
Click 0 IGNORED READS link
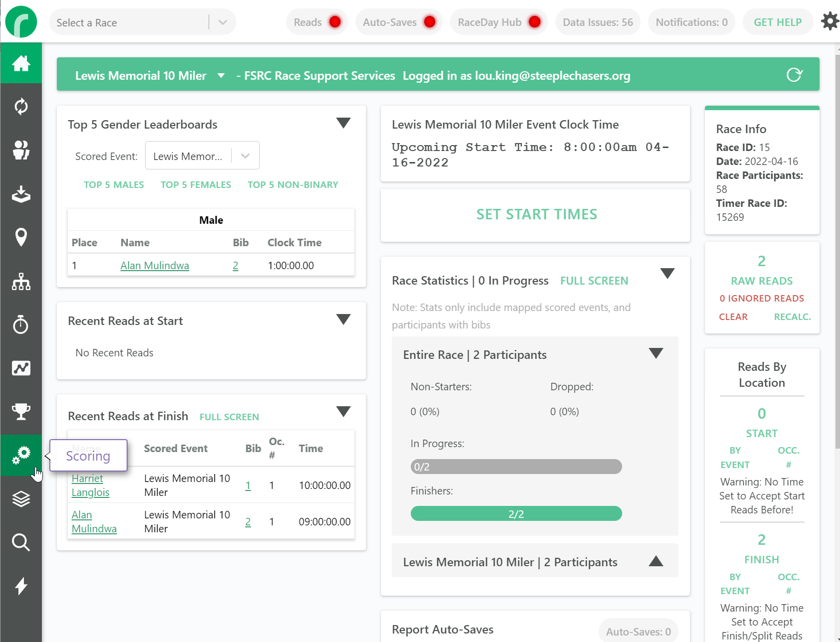(x=762, y=298)
